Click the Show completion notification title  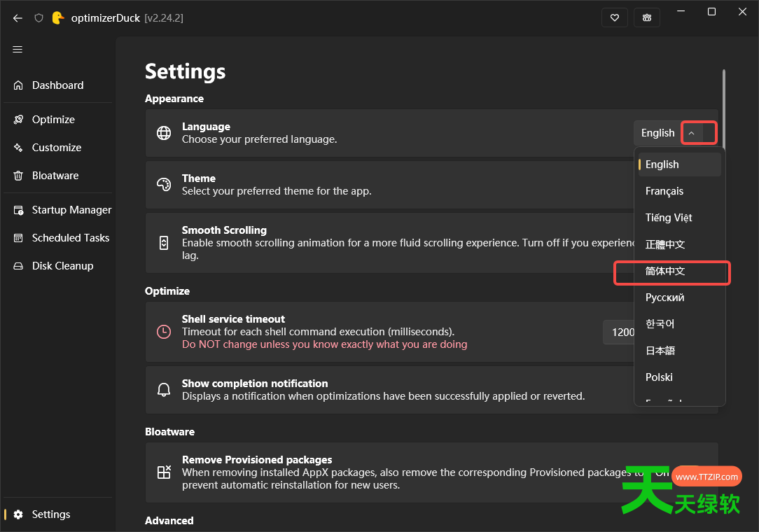(x=255, y=384)
